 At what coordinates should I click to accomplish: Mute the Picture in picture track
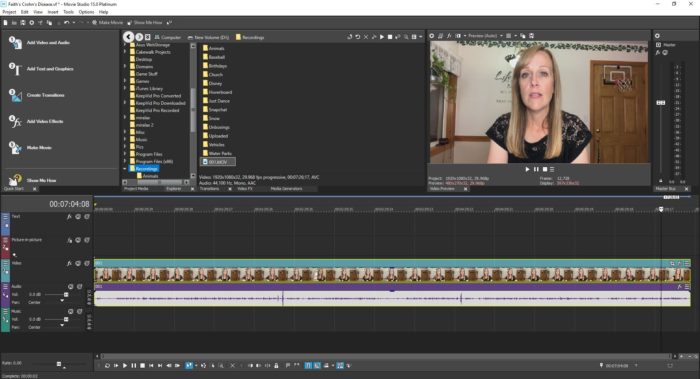point(78,240)
